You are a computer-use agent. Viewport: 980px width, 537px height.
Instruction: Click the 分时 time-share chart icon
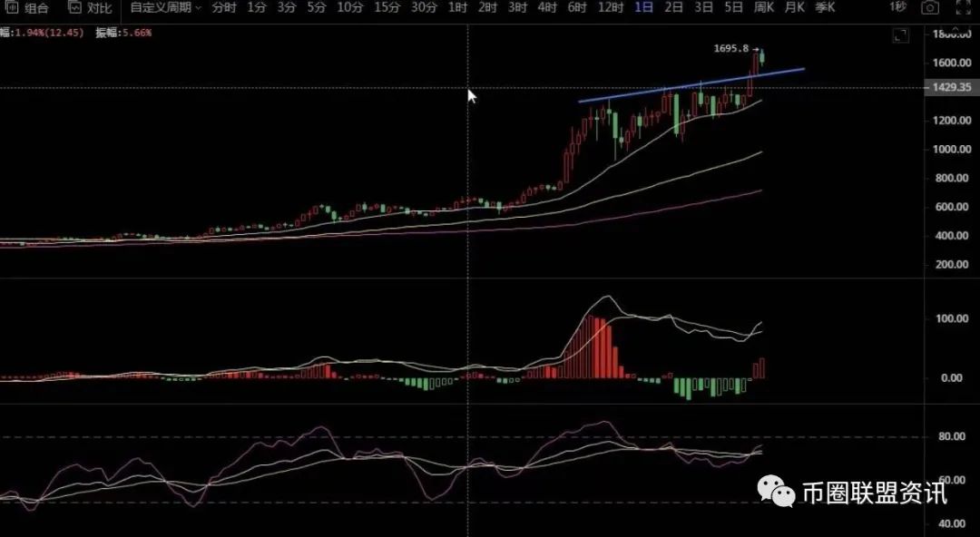pyautogui.click(x=222, y=8)
